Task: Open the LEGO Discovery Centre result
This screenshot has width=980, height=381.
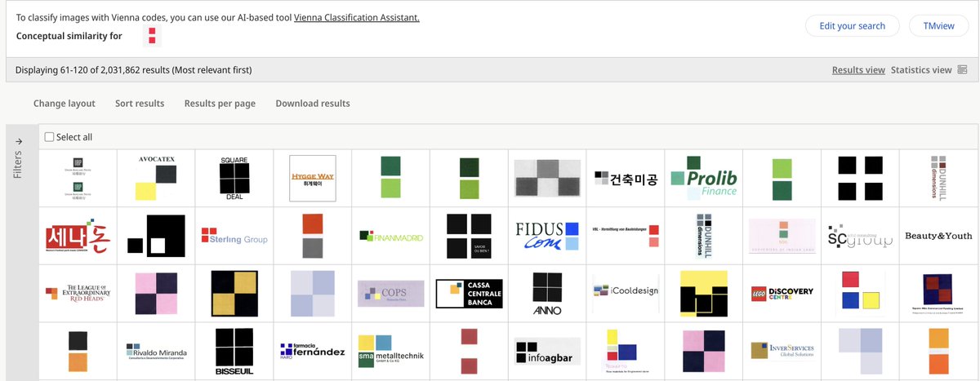Action: pyautogui.click(x=782, y=294)
